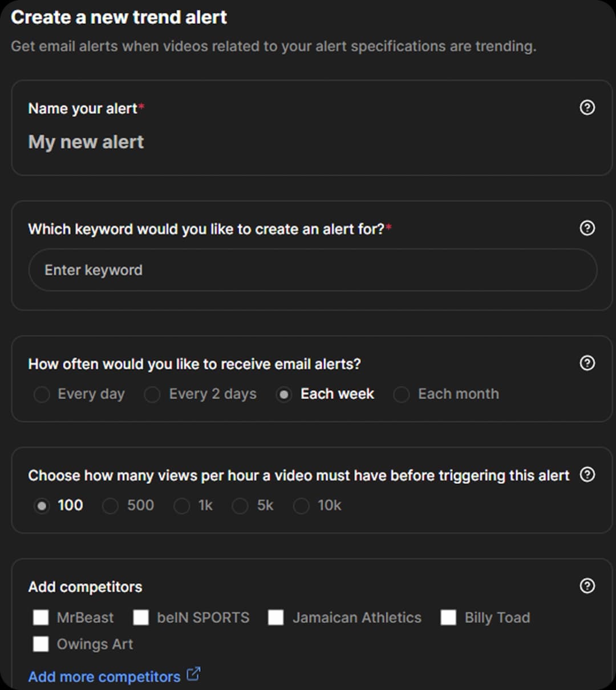Click help icon for Add competitors

pos(587,586)
